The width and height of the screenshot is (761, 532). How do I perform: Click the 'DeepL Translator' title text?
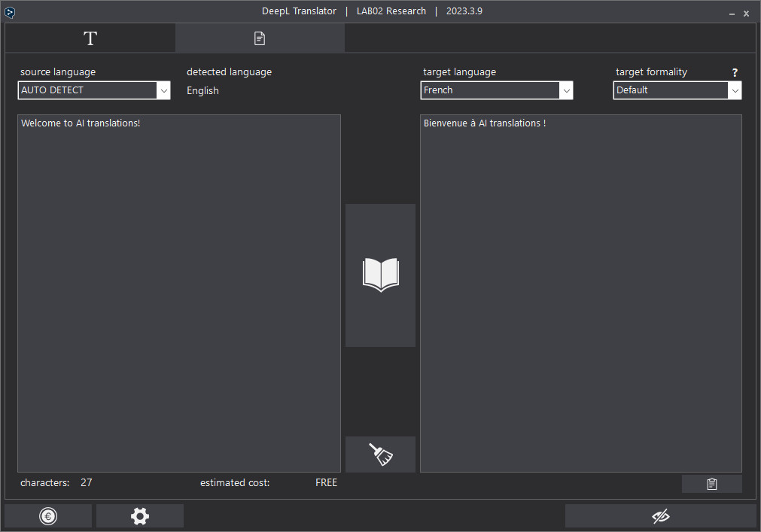coord(299,11)
